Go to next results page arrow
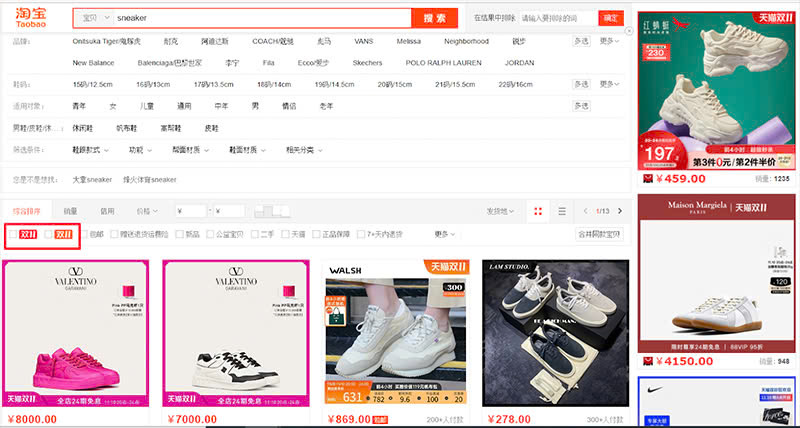 [x=620, y=211]
